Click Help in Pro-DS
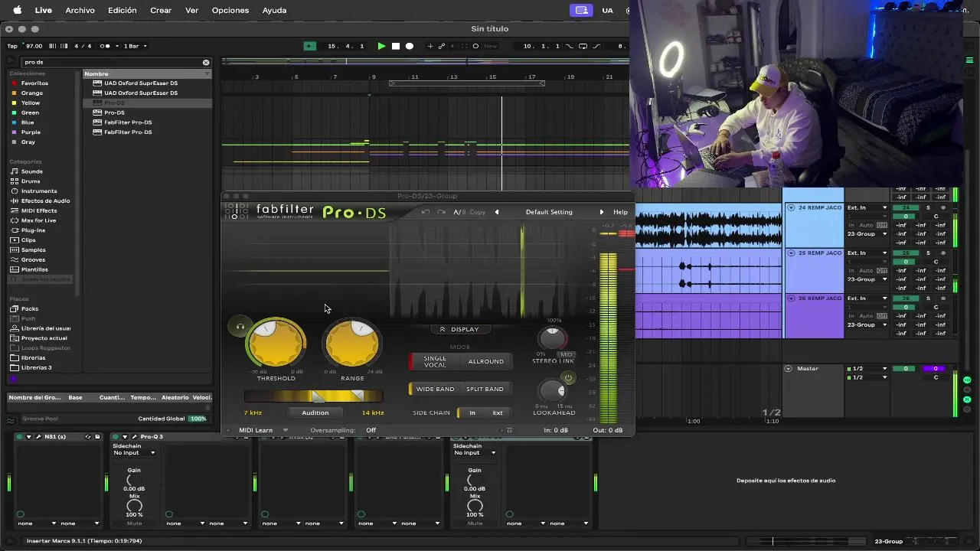This screenshot has height=551, width=980. tap(620, 212)
